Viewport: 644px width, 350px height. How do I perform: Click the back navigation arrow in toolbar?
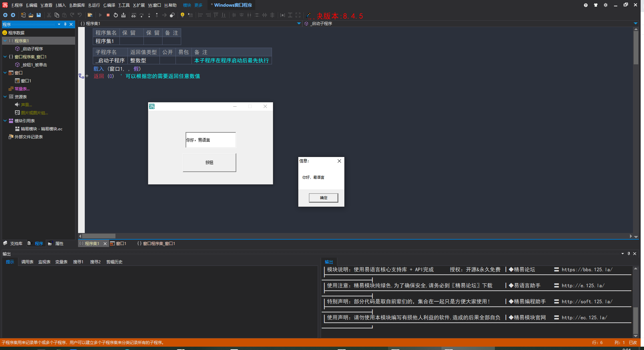click(5, 15)
